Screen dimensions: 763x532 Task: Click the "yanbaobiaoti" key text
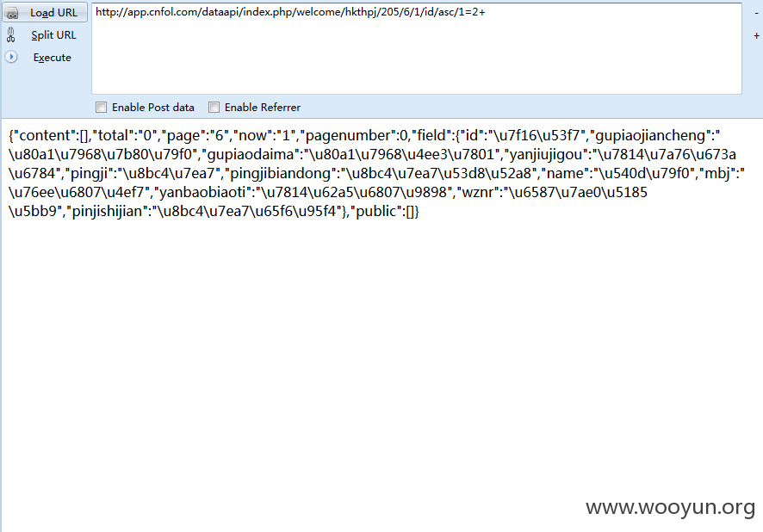(x=202, y=192)
